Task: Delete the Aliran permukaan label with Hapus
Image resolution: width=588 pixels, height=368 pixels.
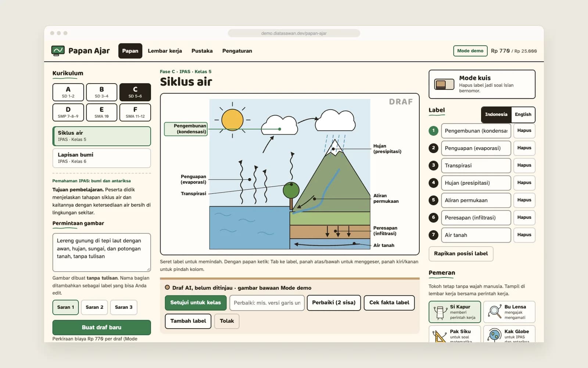Action: pyautogui.click(x=524, y=200)
